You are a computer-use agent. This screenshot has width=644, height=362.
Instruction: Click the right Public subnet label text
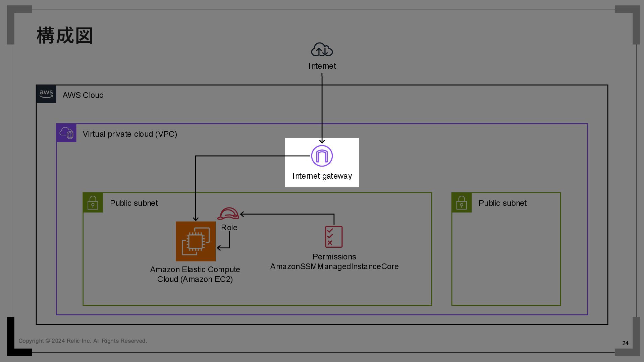pos(502,203)
